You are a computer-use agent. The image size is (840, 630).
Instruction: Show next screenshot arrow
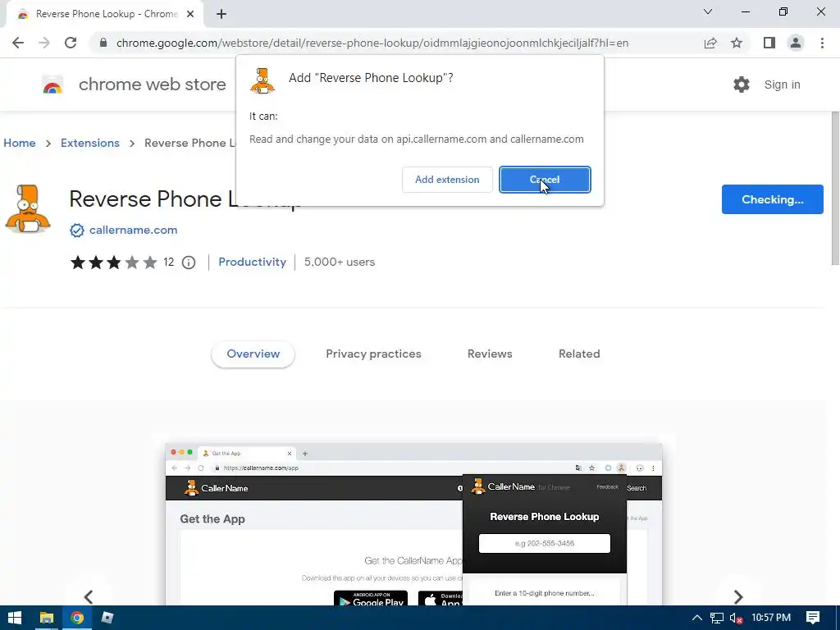tap(738, 596)
